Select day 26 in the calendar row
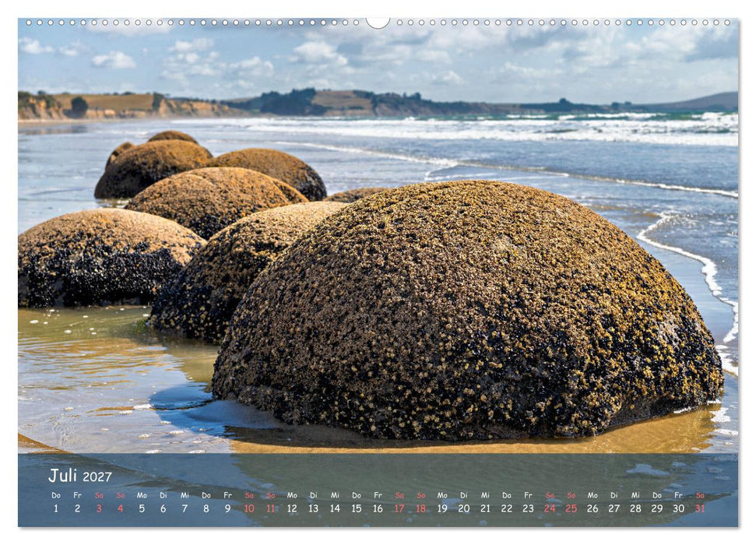756x545 pixels. pos(593,508)
